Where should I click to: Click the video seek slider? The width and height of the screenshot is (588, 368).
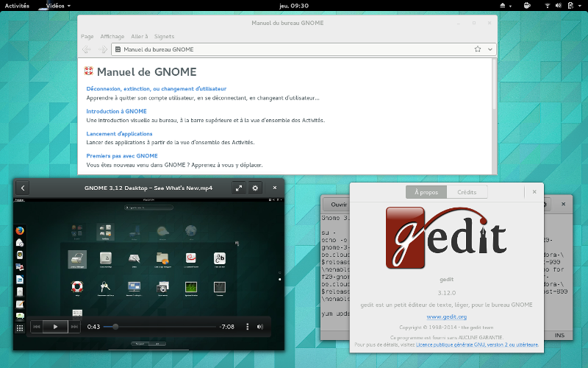tap(159, 327)
